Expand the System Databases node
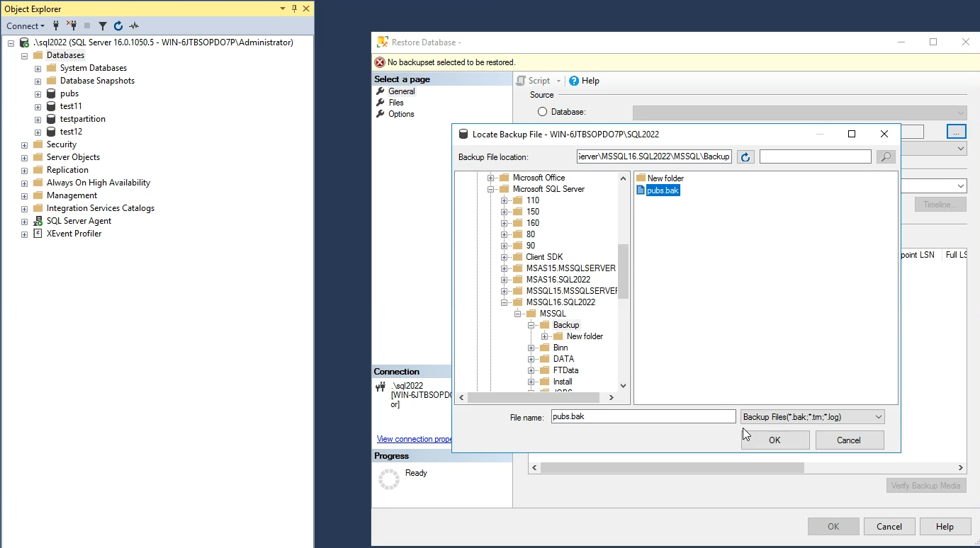Screen dimensions: 980x548 (x=38, y=69)
